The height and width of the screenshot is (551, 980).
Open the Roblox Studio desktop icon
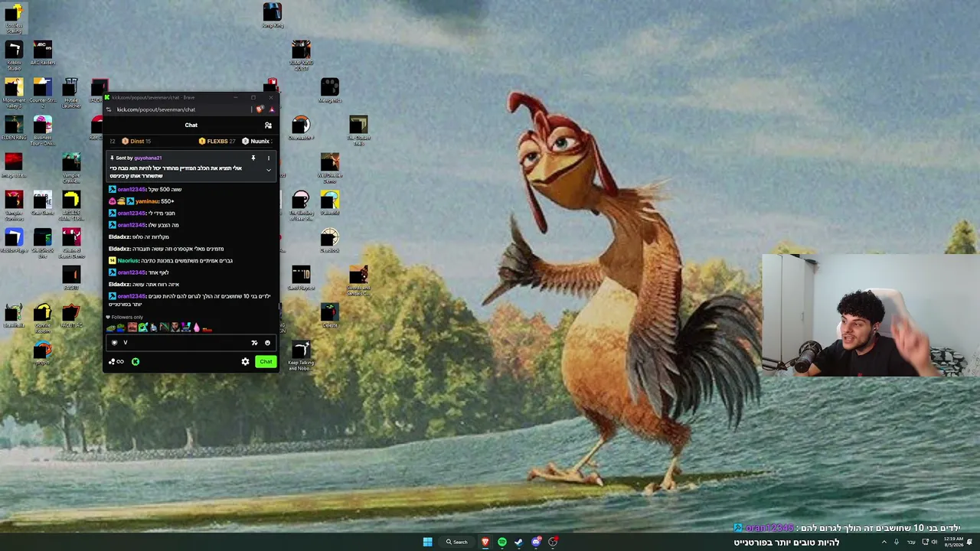click(x=14, y=55)
